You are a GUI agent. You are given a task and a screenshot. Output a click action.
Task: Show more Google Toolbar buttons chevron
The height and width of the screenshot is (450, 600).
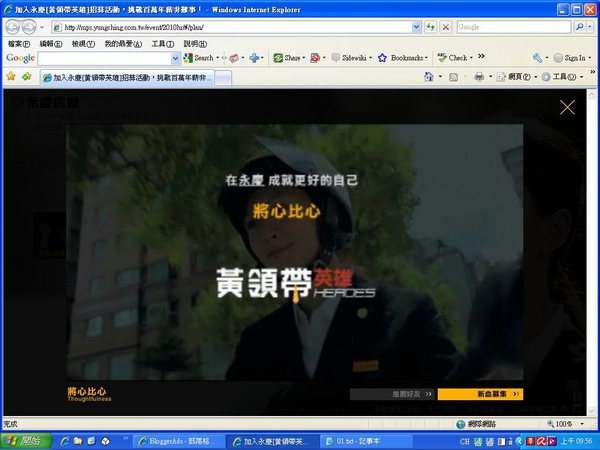click(481, 56)
